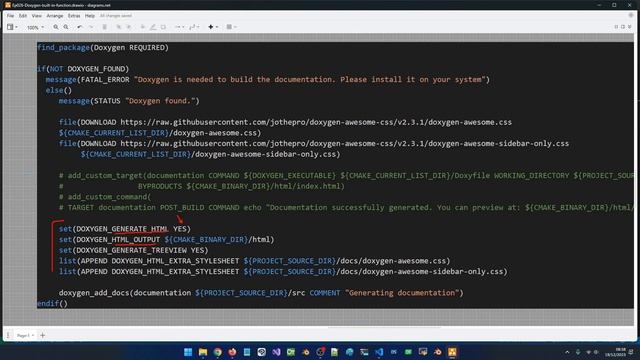Viewport: 640px width, 360px height.
Task: Open the File menu
Action: click(10, 16)
